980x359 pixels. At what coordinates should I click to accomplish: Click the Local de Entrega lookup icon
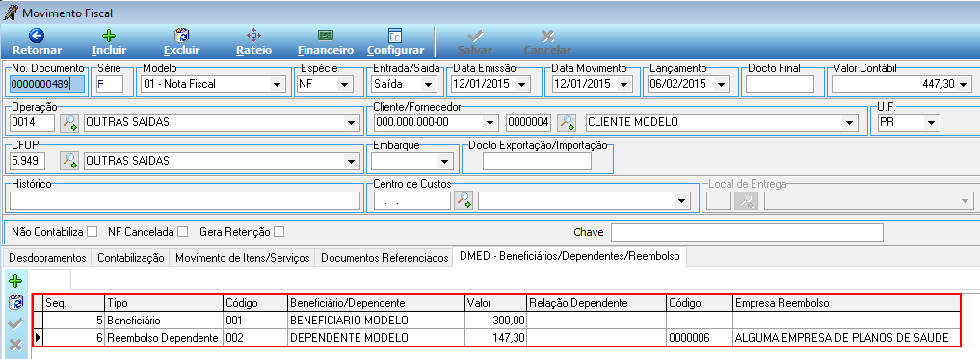click(x=745, y=200)
